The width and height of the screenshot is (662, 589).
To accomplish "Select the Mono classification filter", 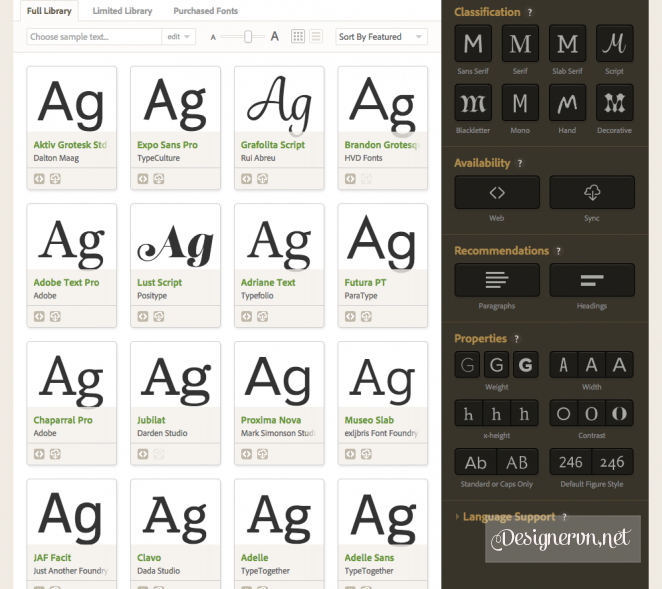I will [x=520, y=103].
